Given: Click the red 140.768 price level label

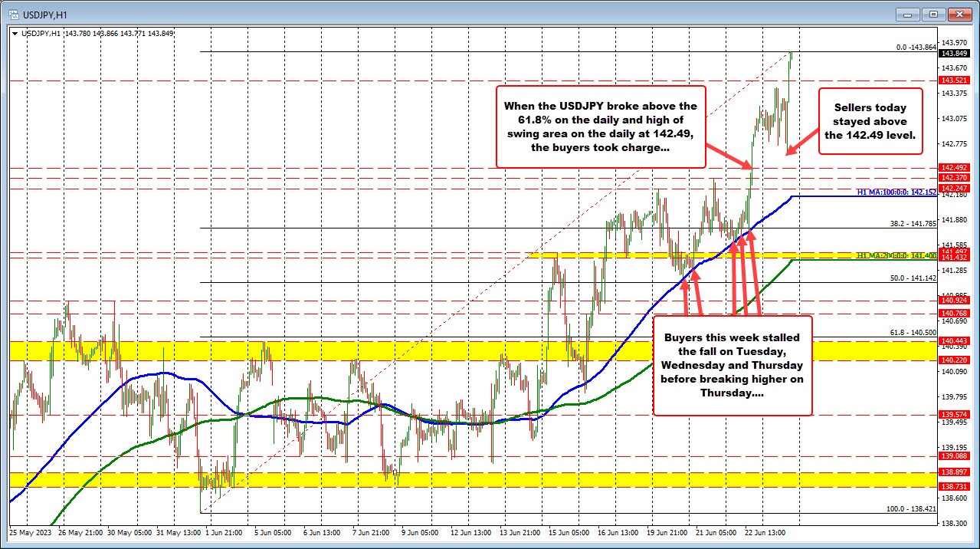Looking at the screenshot, I should (x=953, y=313).
